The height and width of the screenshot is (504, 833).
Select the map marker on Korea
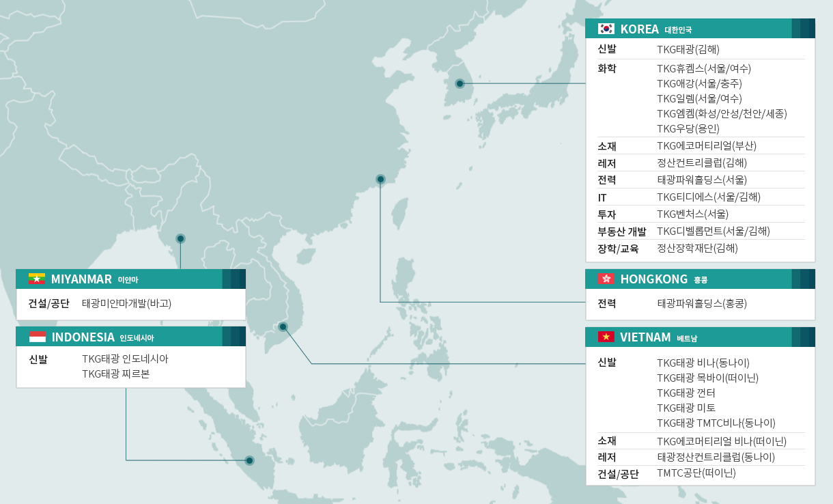tap(460, 84)
